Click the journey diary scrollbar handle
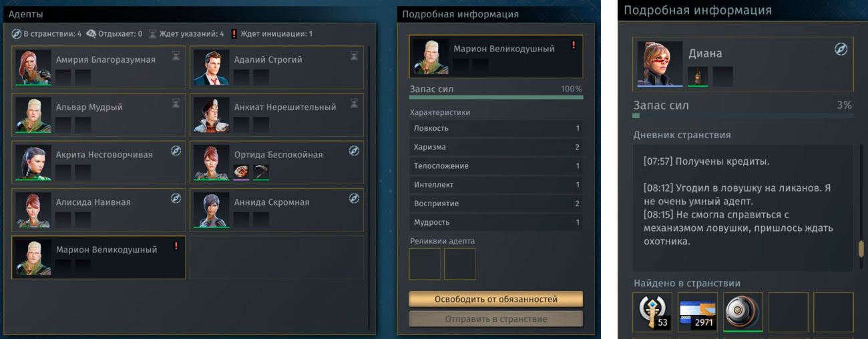This screenshot has width=868, height=339. (x=861, y=248)
